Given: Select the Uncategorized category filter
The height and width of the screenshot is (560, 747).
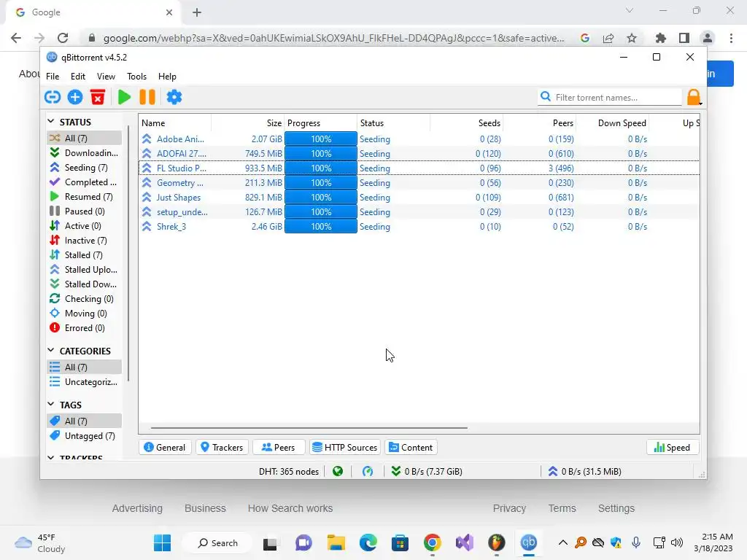Looking at the screenshot, I should [84, 382].
